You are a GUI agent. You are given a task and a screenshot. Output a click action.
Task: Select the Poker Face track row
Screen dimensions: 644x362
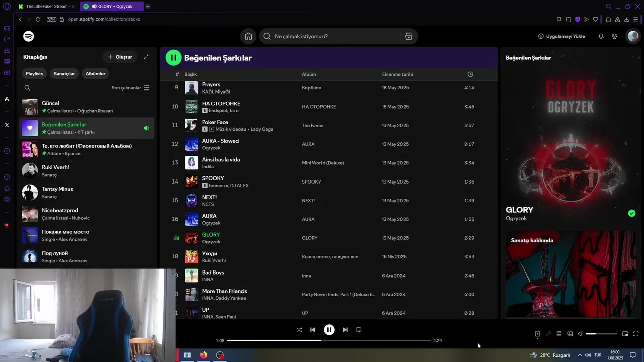329,125
